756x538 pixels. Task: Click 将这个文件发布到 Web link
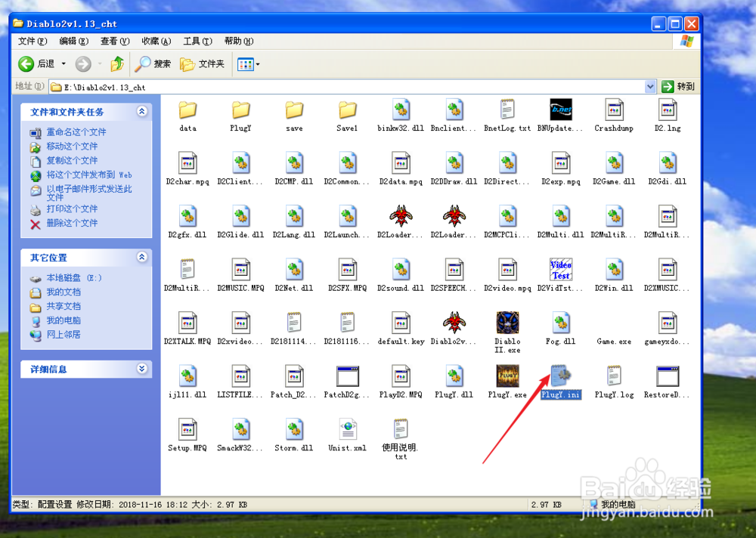[x=88, y=175]
